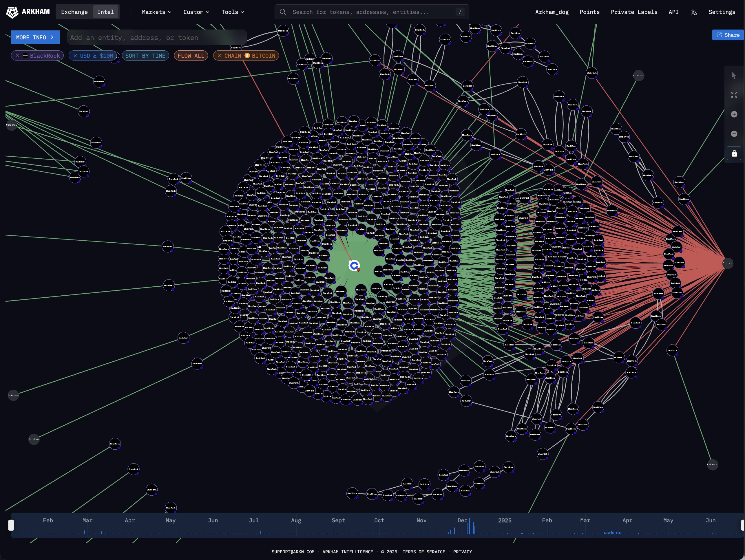
Task: Focus the Add an entity input field
Action: pyautogui.click(x=157, y=38)
